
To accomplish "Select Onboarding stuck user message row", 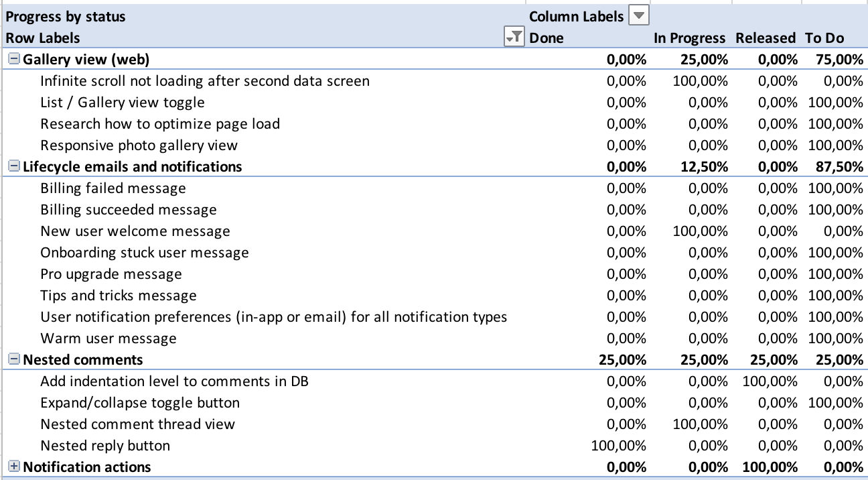I will 145,253.
